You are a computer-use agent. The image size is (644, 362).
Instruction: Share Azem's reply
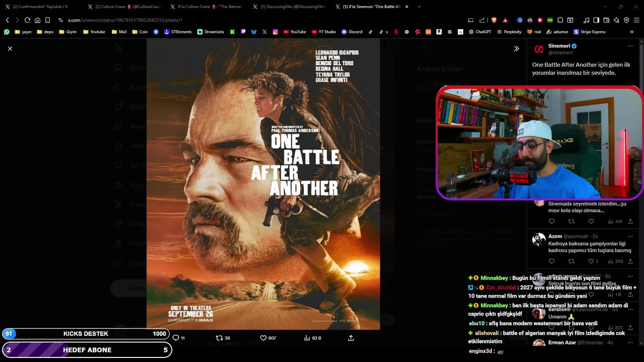click(630, 261)
